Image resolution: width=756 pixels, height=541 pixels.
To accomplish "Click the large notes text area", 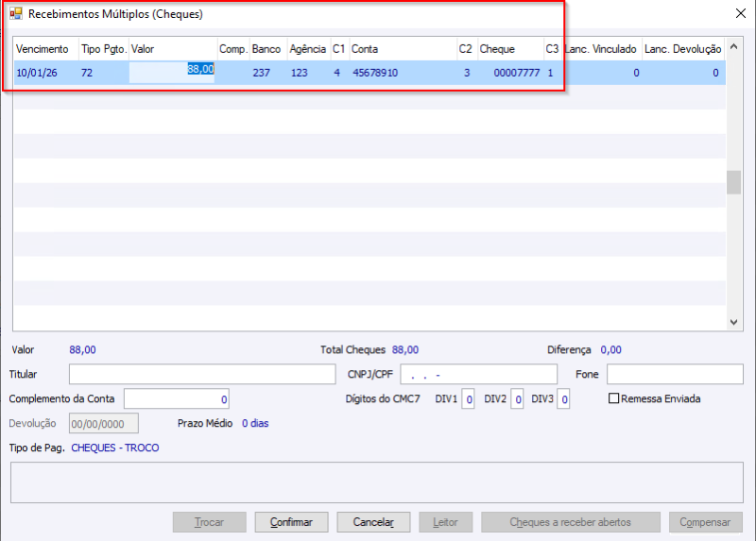I will click(x=376, y=482).
